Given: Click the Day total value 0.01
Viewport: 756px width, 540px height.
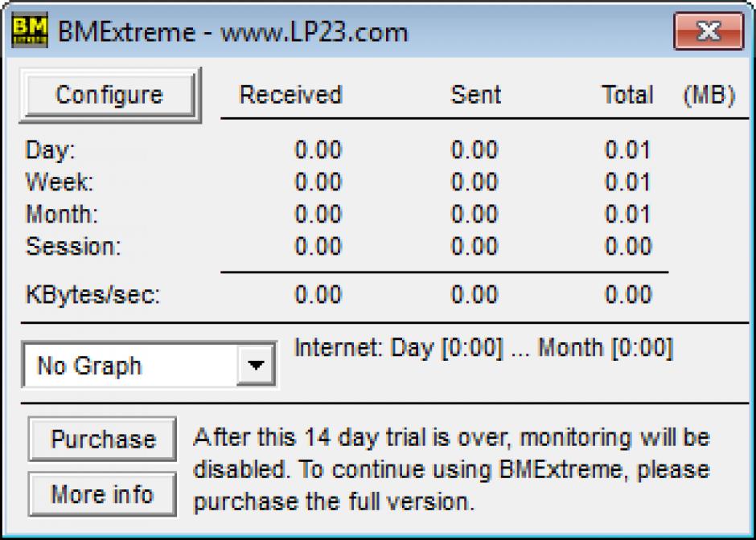Looking at the screenshot, I should click(627, 150).
